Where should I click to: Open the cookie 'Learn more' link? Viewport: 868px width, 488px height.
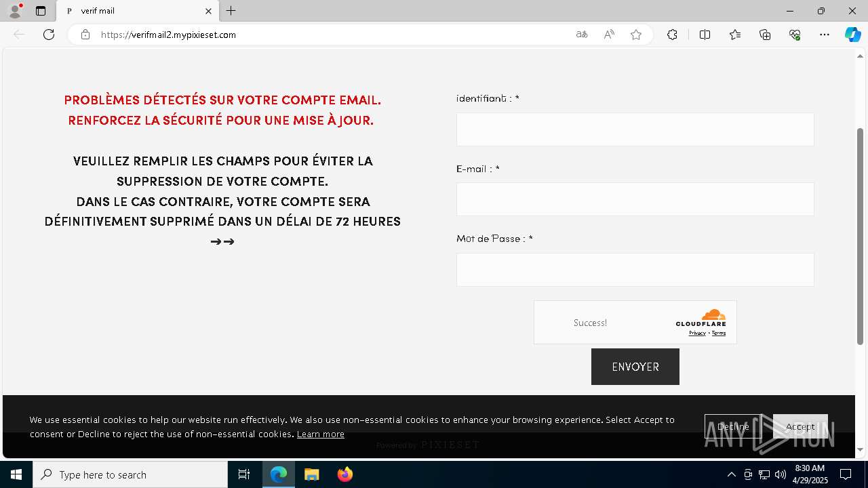320,434
